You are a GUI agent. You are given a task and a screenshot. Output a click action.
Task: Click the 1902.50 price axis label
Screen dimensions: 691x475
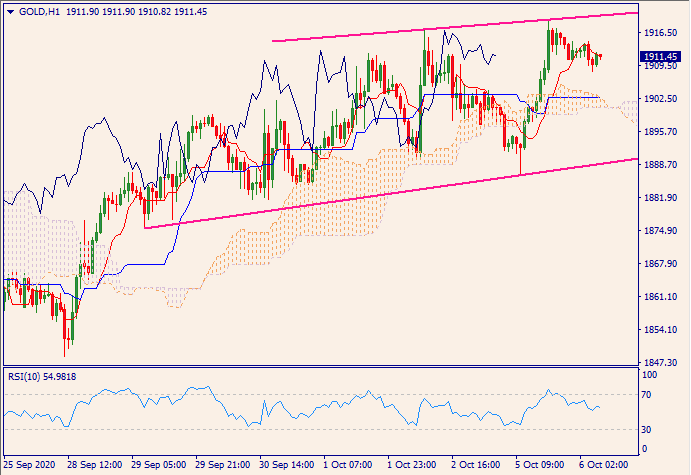(x=661, y=100)
